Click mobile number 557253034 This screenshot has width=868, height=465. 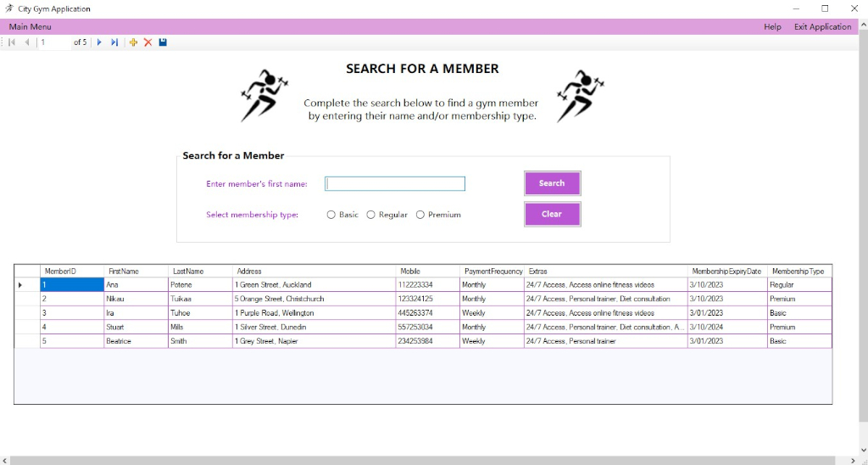[427, 327]
